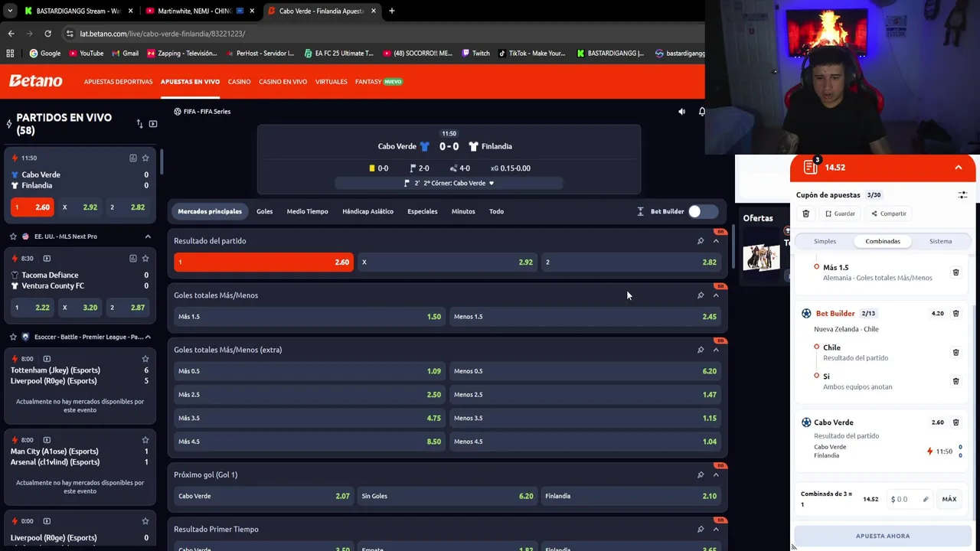Pin the Goles totales Más/Menos market
This screenshot has height=551, width=980.
(x=701, y=295)
